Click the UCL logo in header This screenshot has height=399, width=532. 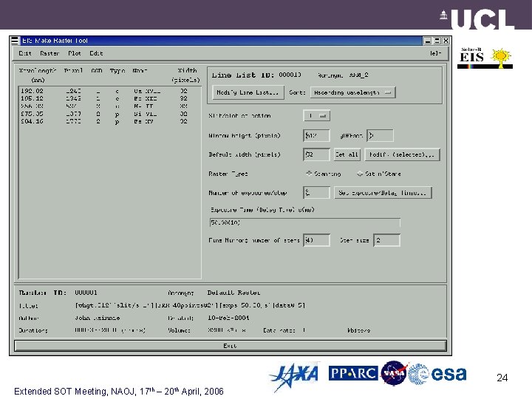coord(477,19)
